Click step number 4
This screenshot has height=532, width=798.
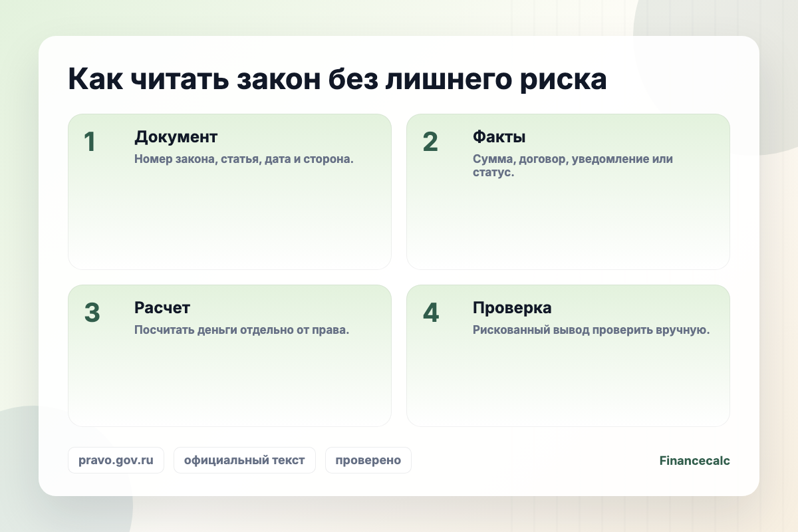coord(431,313)
